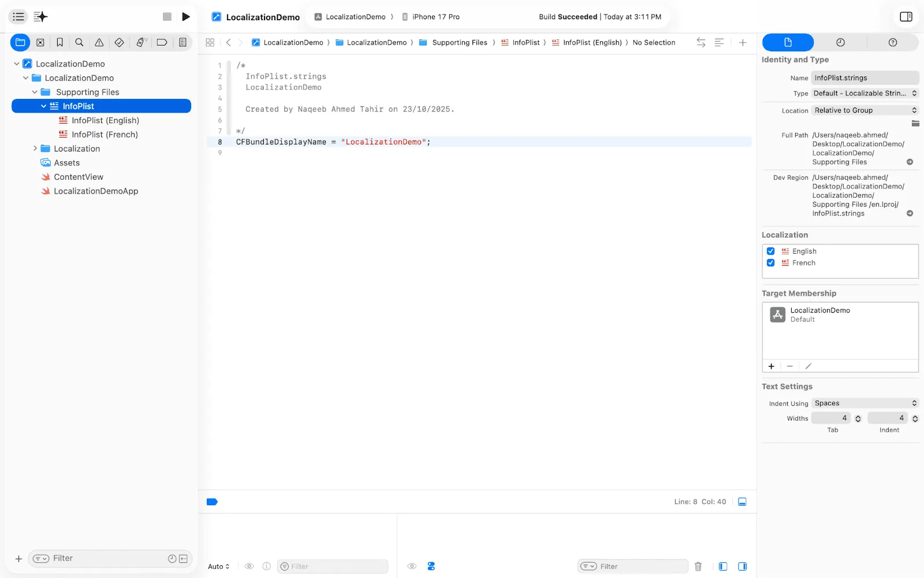Uncheck French in the Localization panel

pos(771,262)
